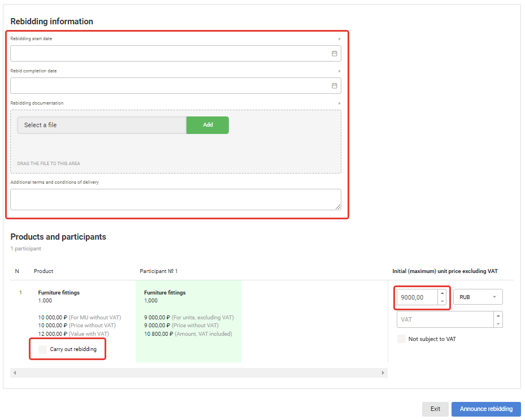Click Initial (maximum) unit price header
Image resolution: width=525 pixels, height=420 pixels.
pyautogui.click(x=445, y=271)
